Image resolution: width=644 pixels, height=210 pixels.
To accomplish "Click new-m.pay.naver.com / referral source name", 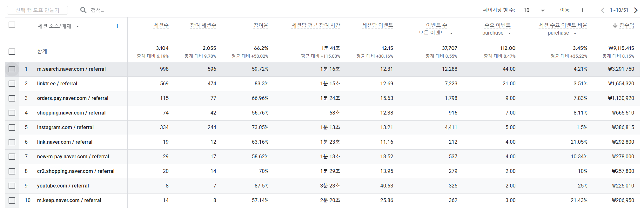I will point(73,157).
